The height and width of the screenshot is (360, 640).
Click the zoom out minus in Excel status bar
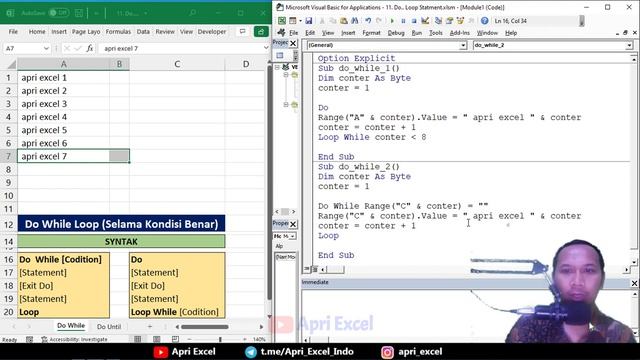tap(189, 339)
